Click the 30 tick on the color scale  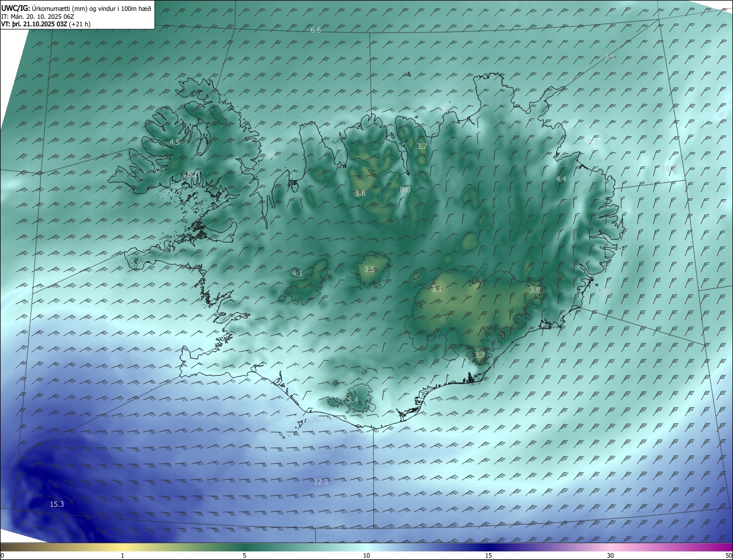pyautogui.click(x=610, y=555)
